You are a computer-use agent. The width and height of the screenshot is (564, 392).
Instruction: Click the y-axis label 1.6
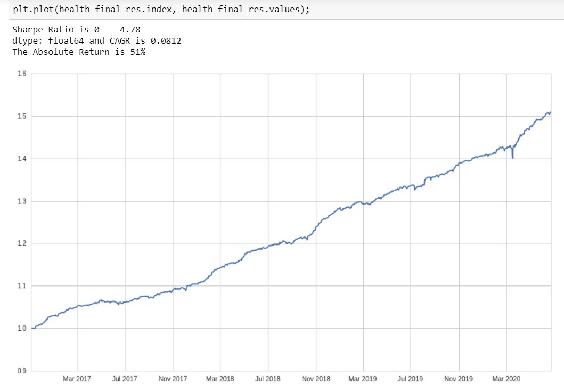coord(22,73)
